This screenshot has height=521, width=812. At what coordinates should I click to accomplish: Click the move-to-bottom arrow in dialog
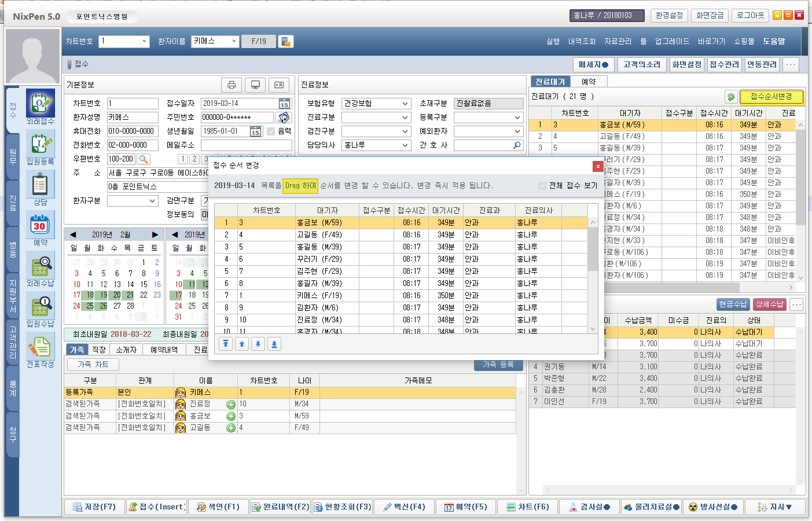coord(274,344)
